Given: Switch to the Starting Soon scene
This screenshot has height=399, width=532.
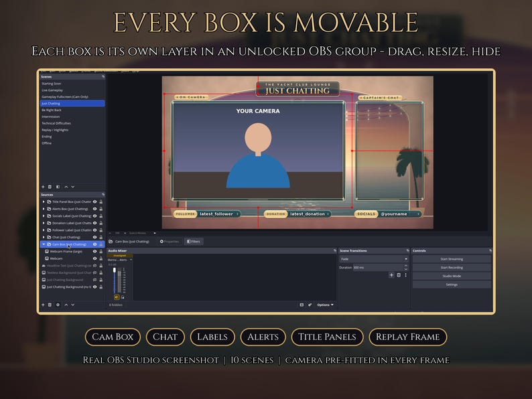Looking at the screenshot, I should click(x=72, y=84).
